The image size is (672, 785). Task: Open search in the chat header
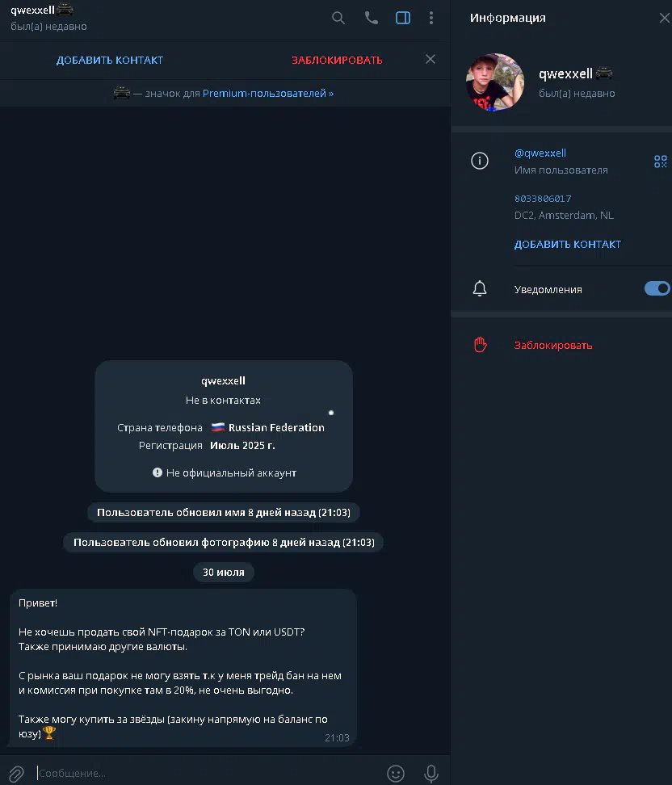(x=338, y=18)
